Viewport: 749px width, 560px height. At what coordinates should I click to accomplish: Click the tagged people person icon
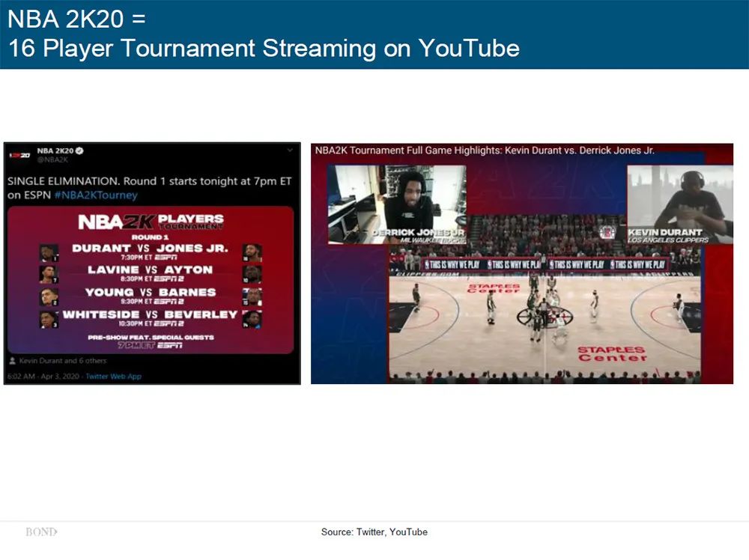tap(13, 361)
